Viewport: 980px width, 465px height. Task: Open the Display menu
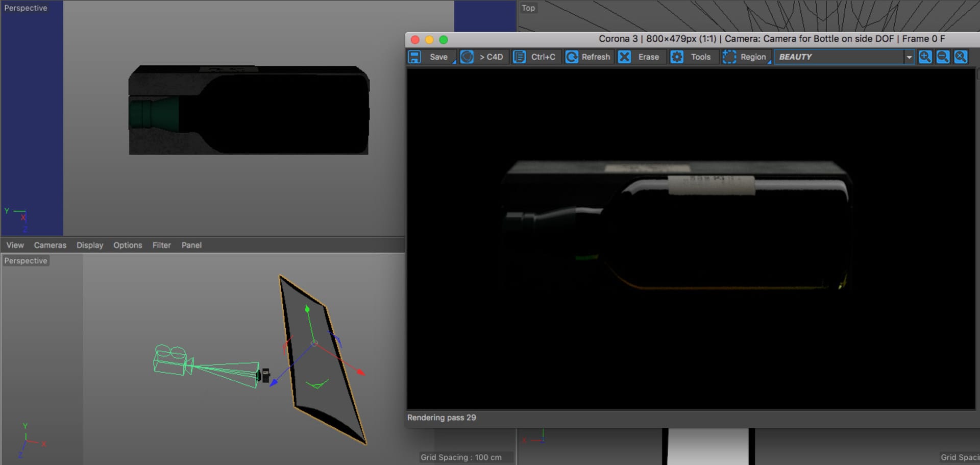click(90, 245)
